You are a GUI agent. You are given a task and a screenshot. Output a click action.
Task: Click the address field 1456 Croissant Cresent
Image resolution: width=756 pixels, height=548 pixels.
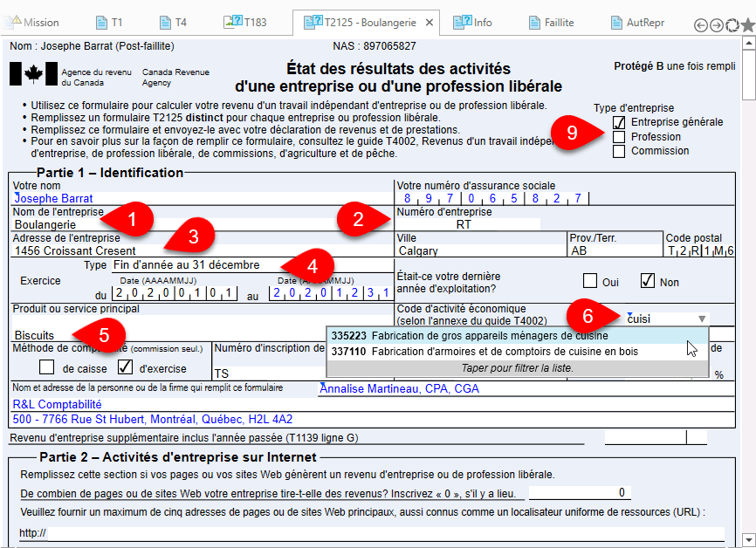click(203, 251)
